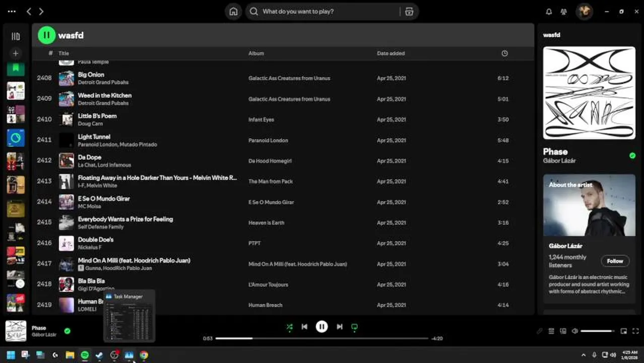Open the About the artist card image
Viewport: 644px width, 363px height.
pyautogui.click(x=589, y=205)
